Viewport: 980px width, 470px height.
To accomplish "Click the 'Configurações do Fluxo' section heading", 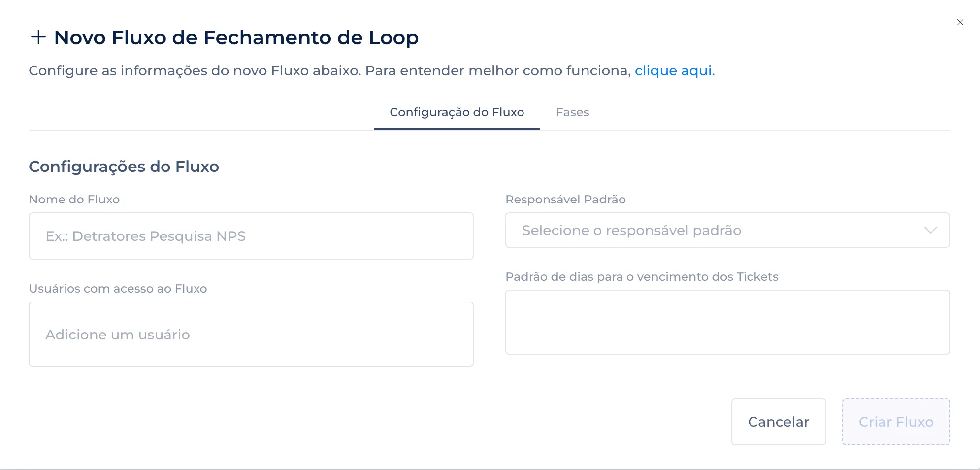I will pos(124,167).
